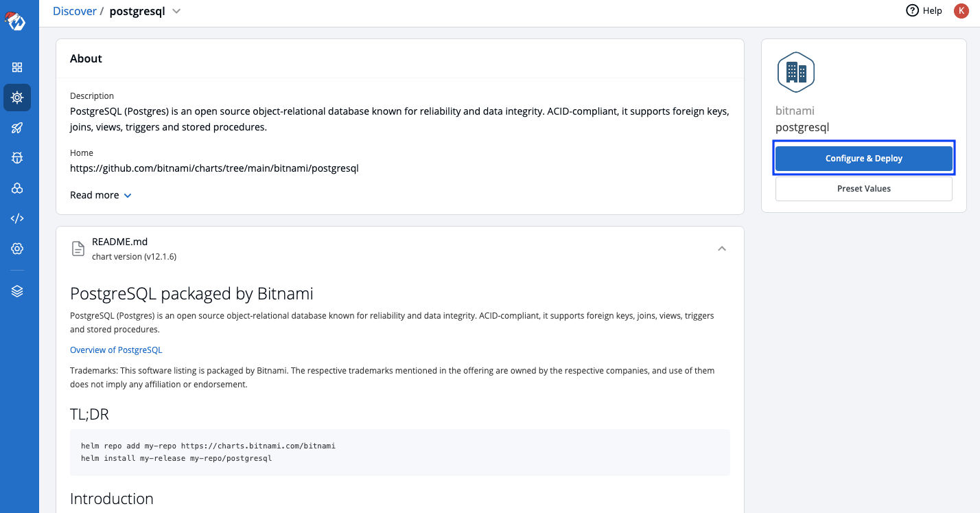Collapse the README.md panel chevron
This screenshot has height=513, width=980.
coord(721,248)
